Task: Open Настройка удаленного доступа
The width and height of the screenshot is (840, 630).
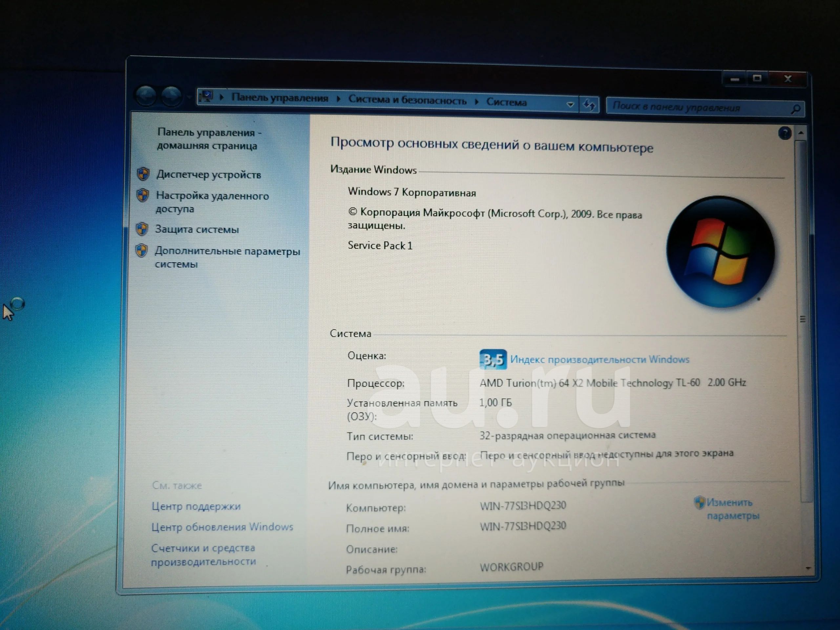Action: 212,202
